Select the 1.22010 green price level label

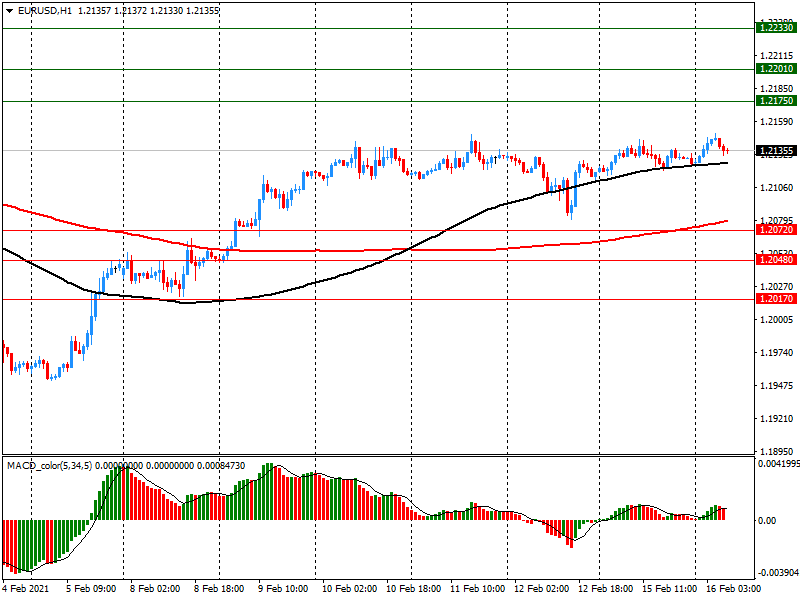776,70
